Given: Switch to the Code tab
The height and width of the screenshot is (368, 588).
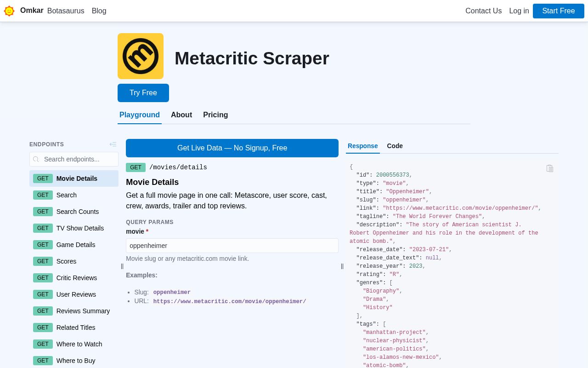Looking at the screenshot, I should pyautogui.click(x=395, y=146).
